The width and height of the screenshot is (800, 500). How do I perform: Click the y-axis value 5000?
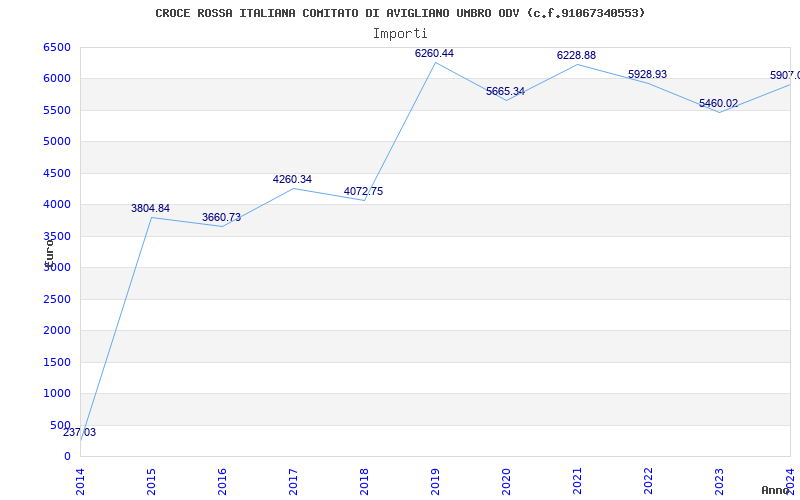(57, 141)
